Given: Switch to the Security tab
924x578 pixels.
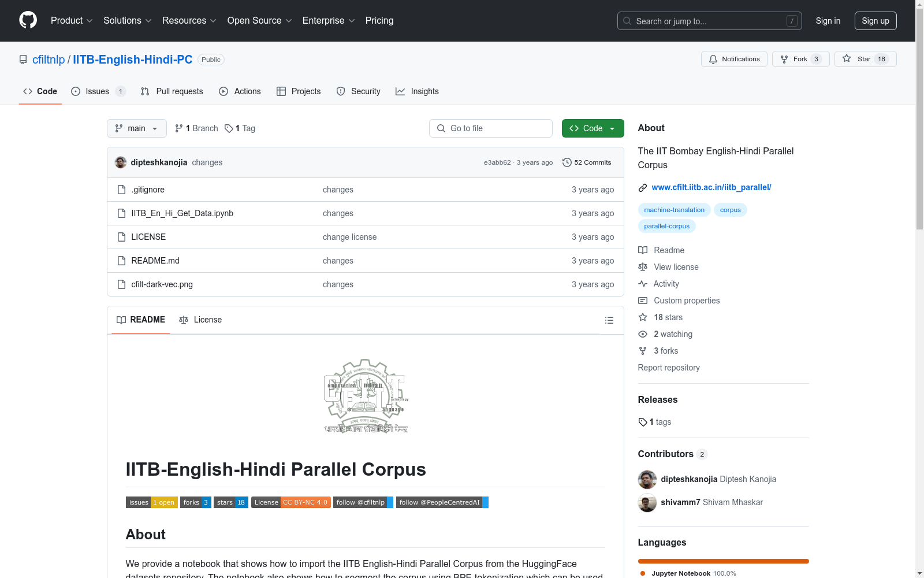Looking at the screenshot, I should pyautogui.click(x=359, y=91).
